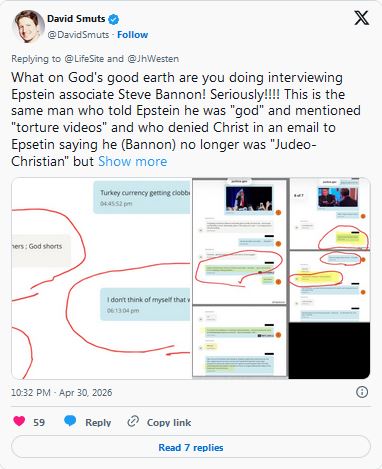Click Read 7 replies button

191,447
